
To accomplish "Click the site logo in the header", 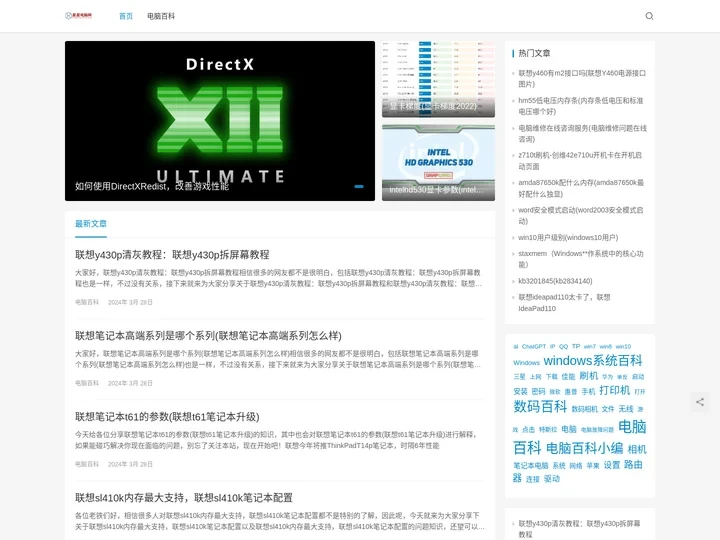I will point(79,16).
